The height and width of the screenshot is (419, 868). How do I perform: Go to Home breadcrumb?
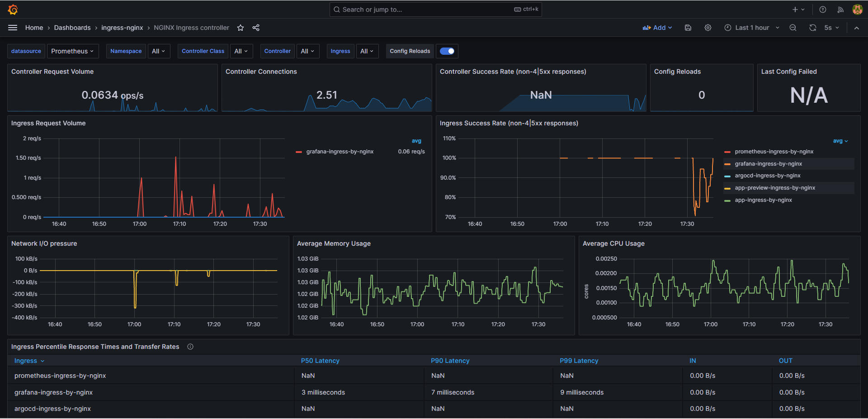point(34,28)
